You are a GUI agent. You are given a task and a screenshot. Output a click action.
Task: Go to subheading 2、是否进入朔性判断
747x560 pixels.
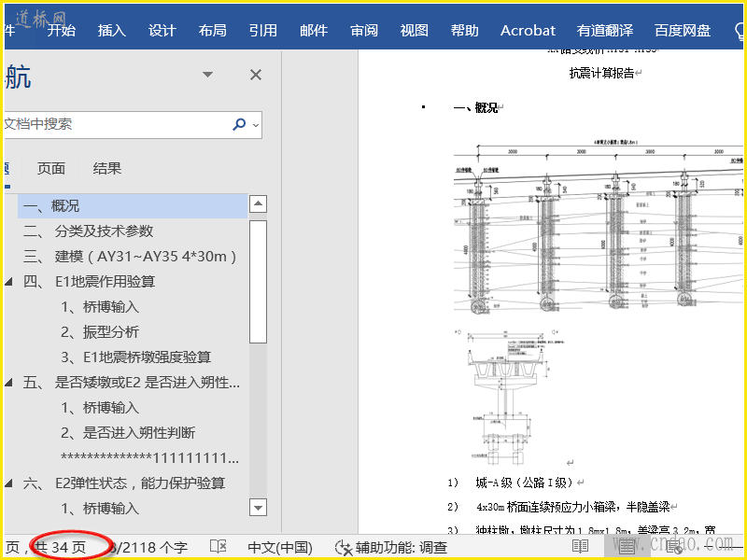(x=128, y=433)
